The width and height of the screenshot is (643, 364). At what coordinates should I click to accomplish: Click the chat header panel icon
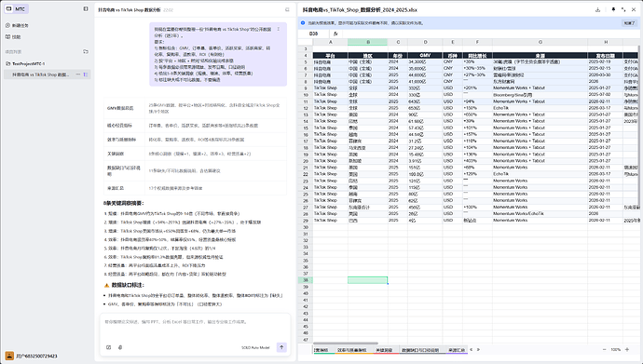287,9
